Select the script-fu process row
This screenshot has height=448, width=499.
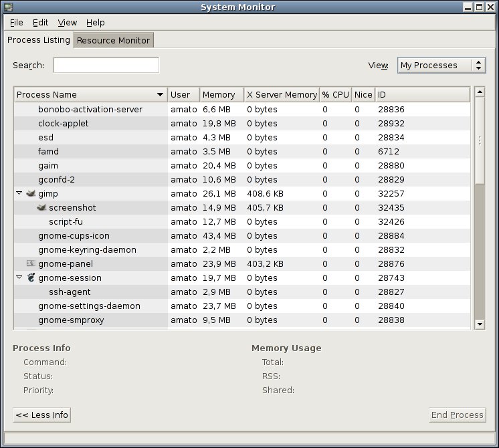[x=242, y=221]
